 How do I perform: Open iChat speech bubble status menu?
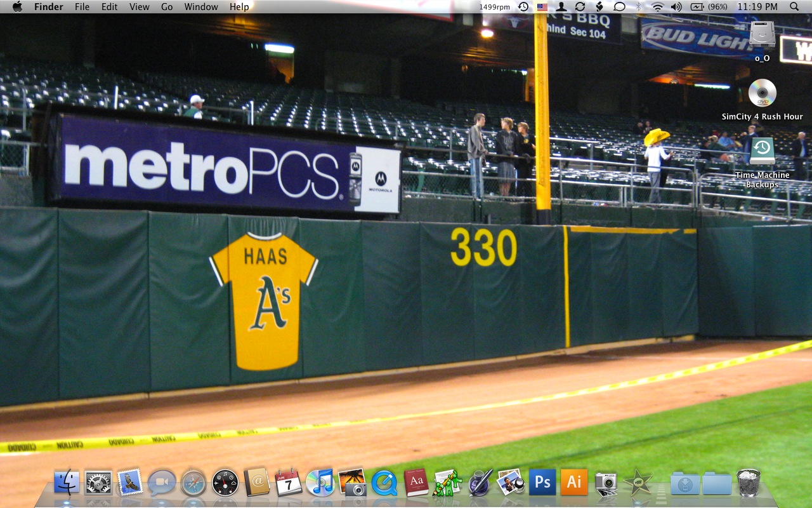coord(620,7)
